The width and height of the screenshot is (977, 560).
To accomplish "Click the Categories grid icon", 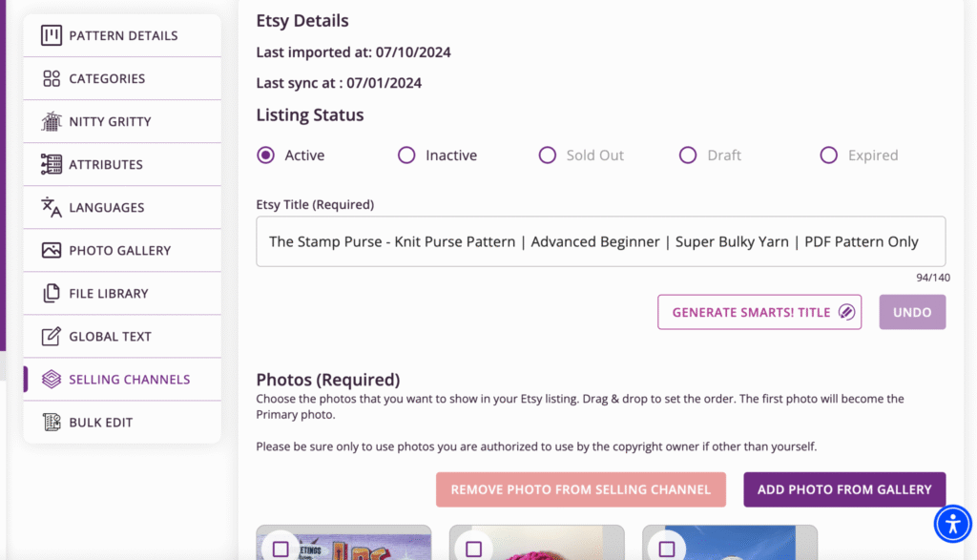I will pyautogui.click(x=52, y=79).
